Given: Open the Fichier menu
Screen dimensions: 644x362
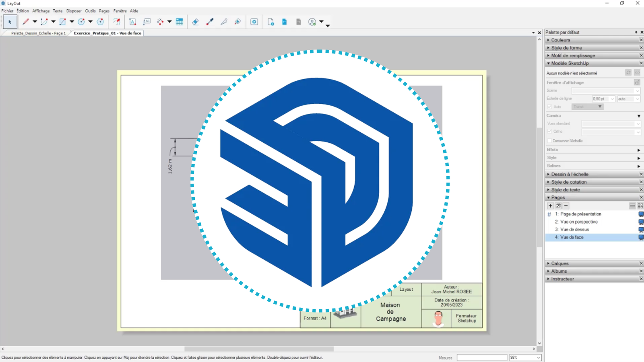Looking at the screenshot, I should pyautogui.click(x=7, y=11).
